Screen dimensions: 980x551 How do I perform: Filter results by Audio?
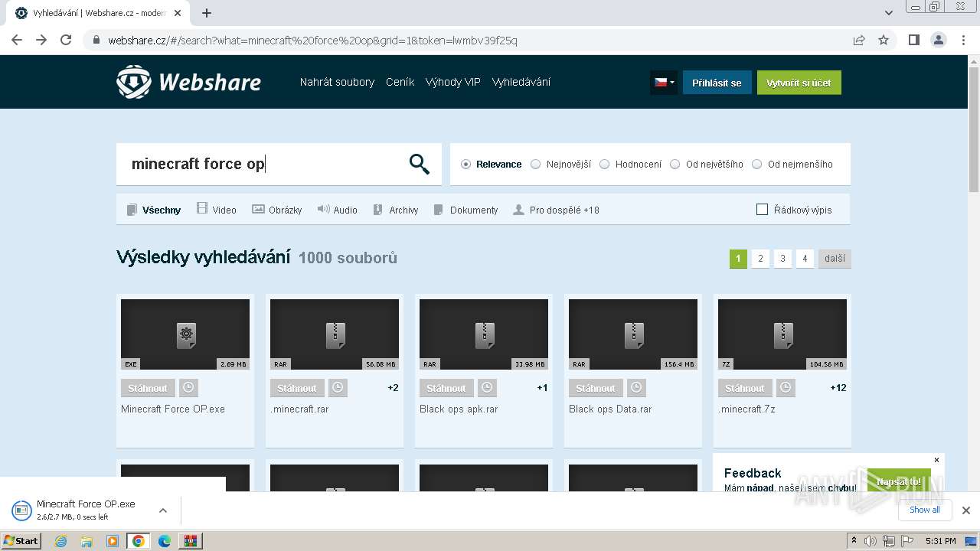click(338, 210)
